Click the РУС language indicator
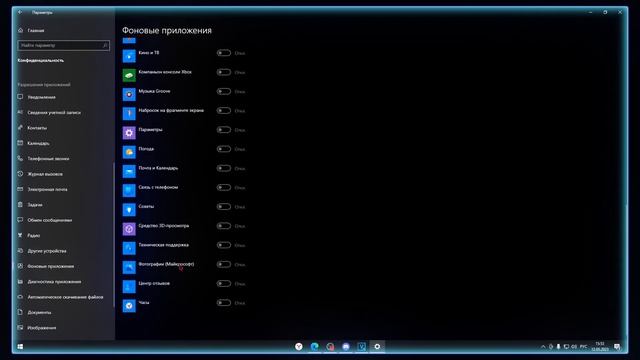This screenshot has height=360, width=640. [x=583, y=347]
